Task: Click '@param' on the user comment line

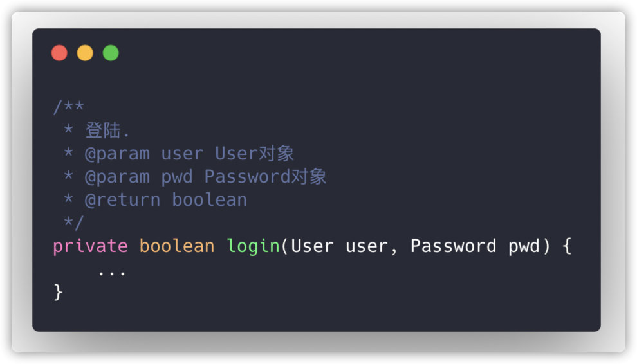Action: [x=117, y=154]
